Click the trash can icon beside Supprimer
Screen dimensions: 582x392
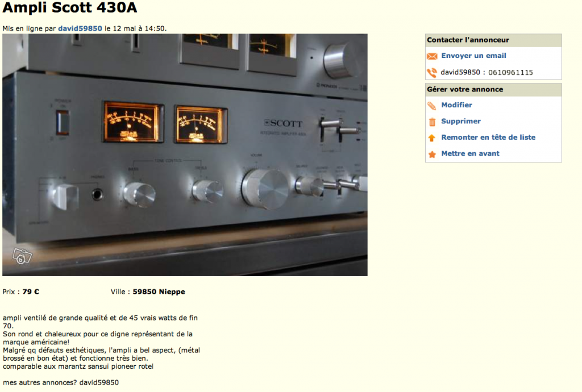coord(432,122)
